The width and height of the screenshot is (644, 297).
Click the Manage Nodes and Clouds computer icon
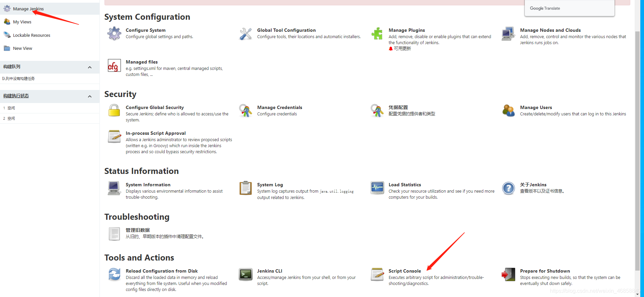tap(508, 33)
